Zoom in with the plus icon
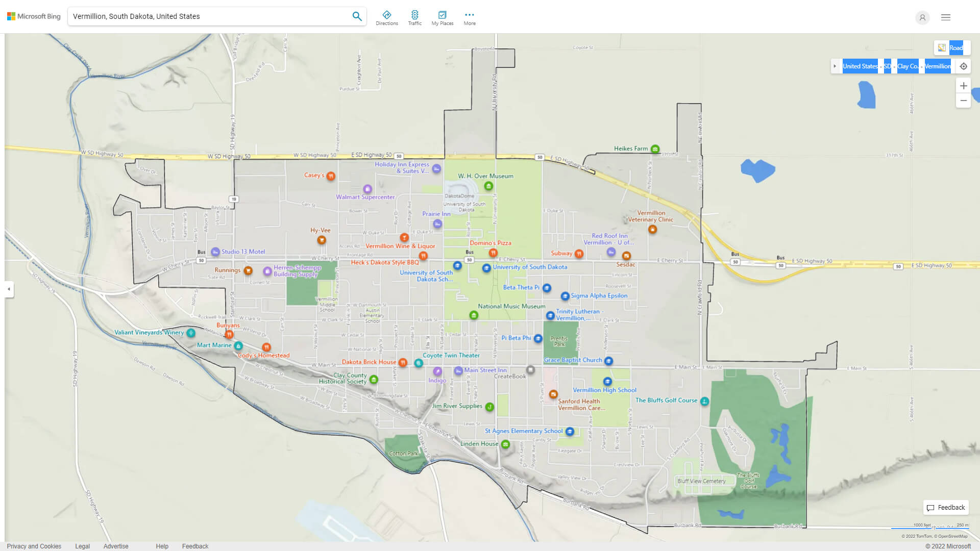The width and height of the screenshot is (980, 551). (964, 86)
